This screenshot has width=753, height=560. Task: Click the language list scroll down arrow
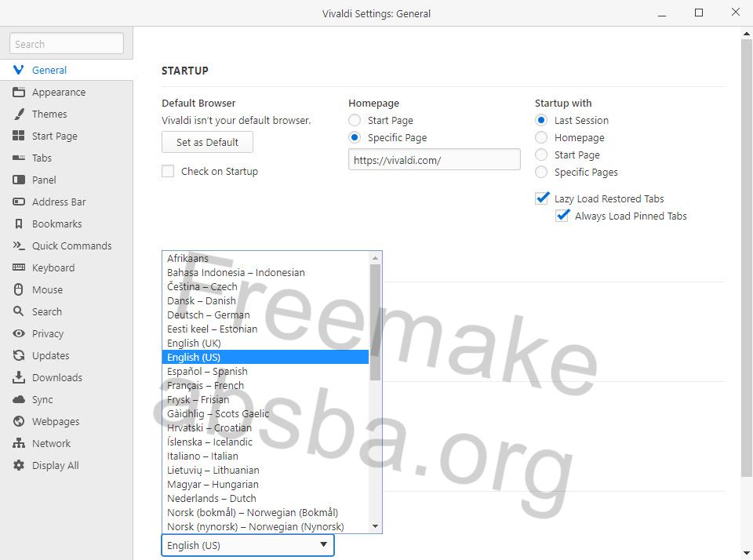(x=375, y=527)
